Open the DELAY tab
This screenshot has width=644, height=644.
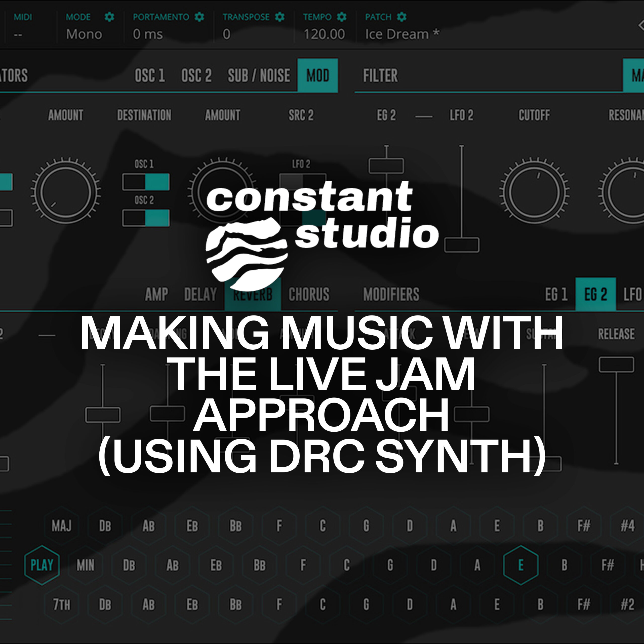pyautogui.click(x=200, y=294)
